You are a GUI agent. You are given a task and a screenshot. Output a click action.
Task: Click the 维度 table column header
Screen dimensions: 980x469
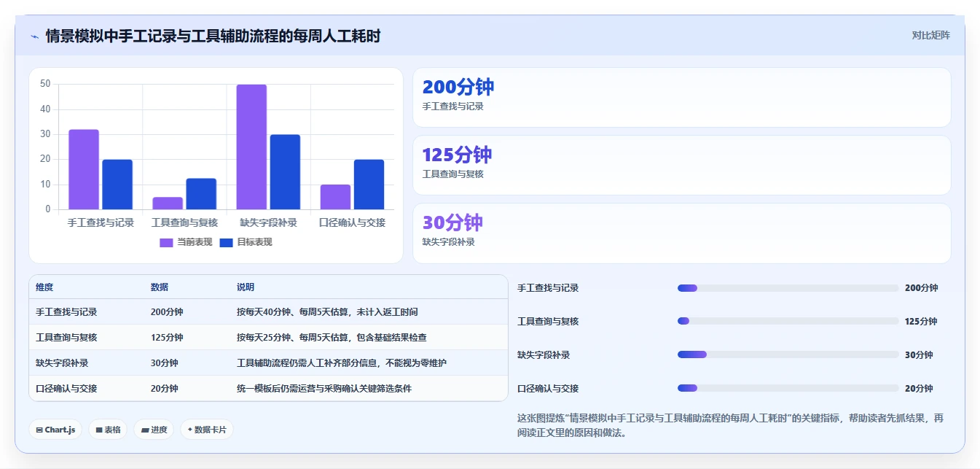(x=44, y=287)
